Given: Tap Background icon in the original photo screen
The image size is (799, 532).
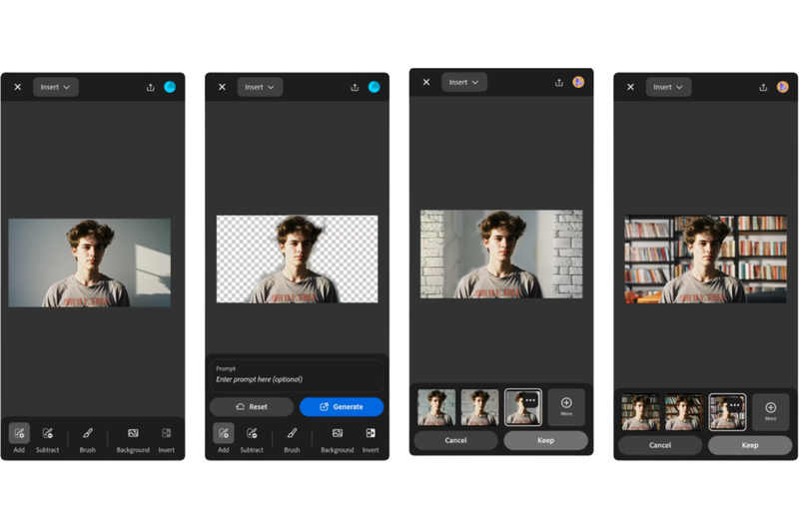Looking at the screenshot, I should click(133, 434).
